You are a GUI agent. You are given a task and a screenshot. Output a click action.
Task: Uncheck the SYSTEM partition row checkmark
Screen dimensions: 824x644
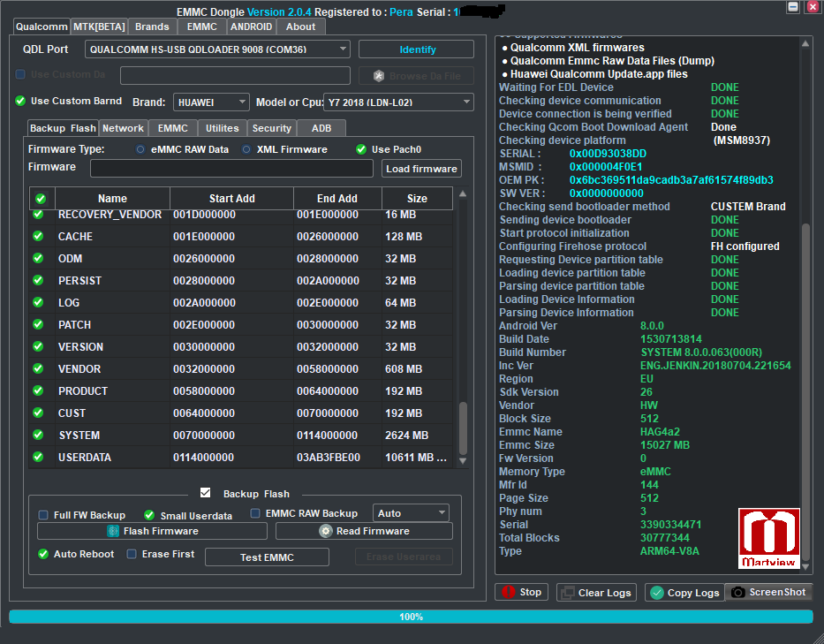(x=38, y=435)
